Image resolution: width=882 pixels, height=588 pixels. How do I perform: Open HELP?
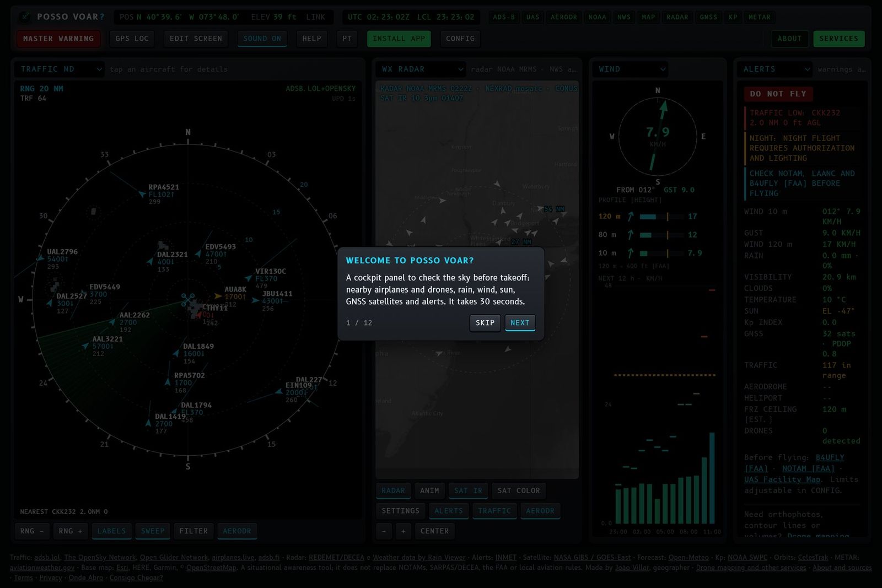click(x=311, y=39)
